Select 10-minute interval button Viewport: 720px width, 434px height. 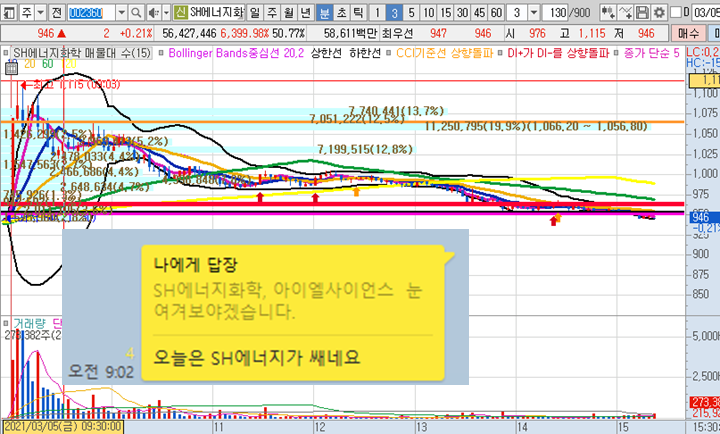tap(428, 12)
